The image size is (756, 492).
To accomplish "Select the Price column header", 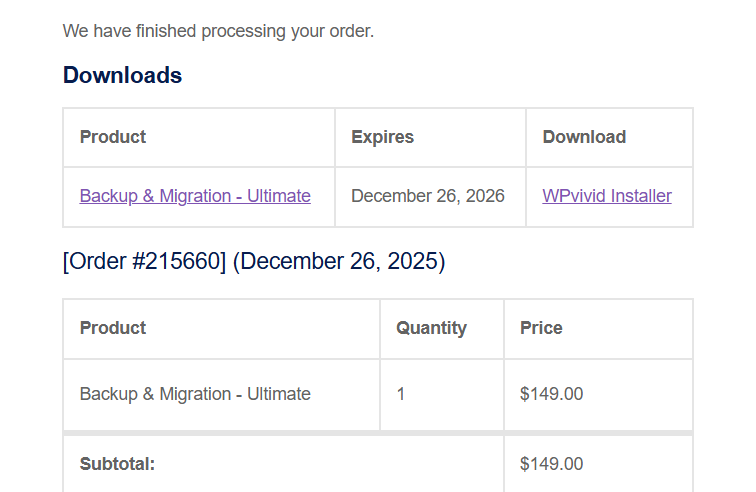I will coord(541,328).
